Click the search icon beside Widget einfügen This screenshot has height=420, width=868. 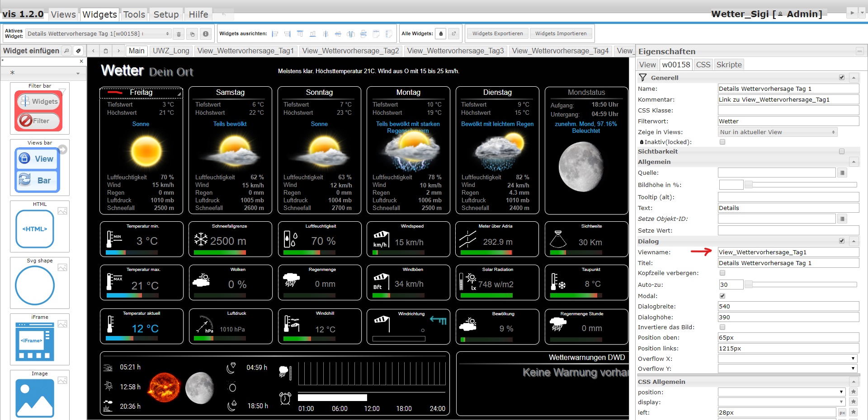[66, 51]
